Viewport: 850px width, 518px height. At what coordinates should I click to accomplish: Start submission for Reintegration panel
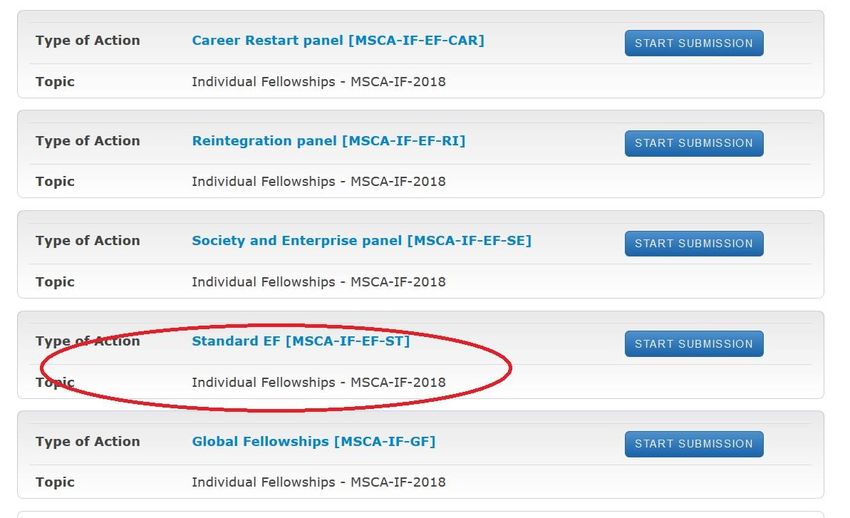694,143
